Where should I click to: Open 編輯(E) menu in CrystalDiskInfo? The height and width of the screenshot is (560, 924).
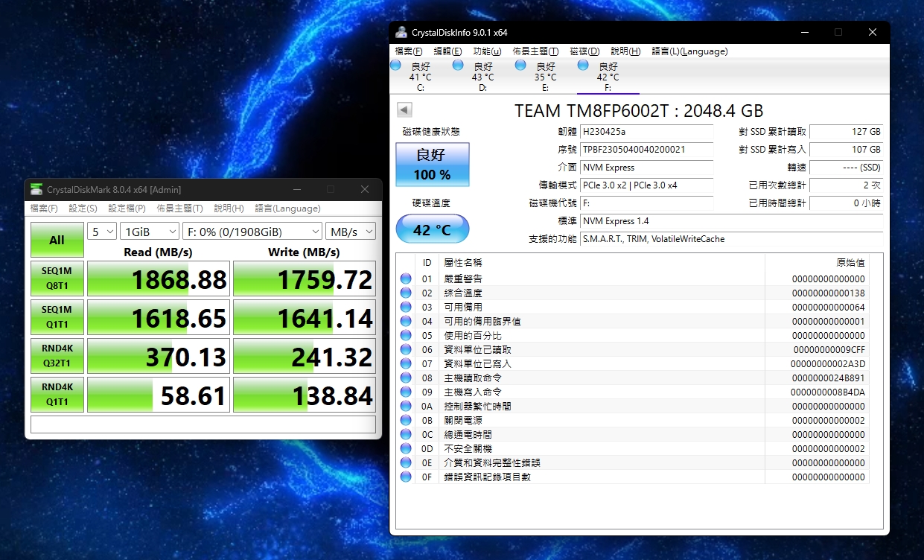click(447, 51)
